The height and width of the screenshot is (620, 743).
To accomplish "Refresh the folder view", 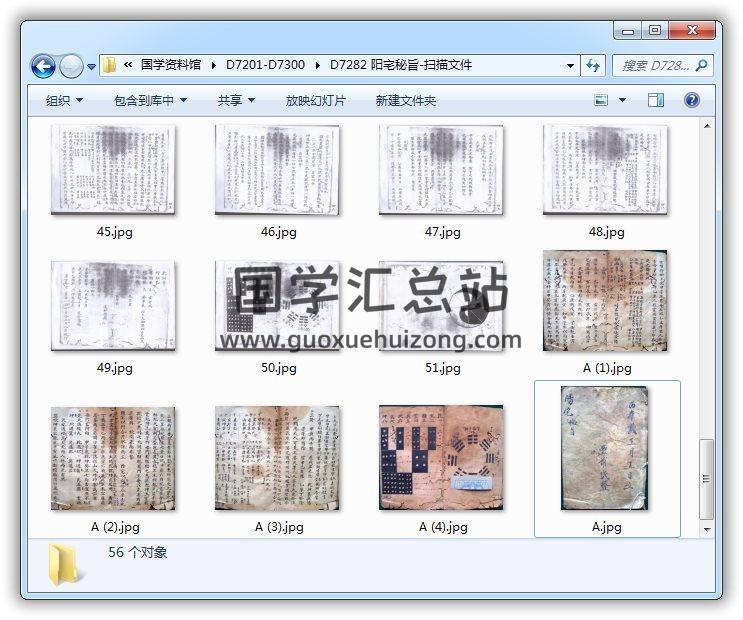I will tap(593, 65).
